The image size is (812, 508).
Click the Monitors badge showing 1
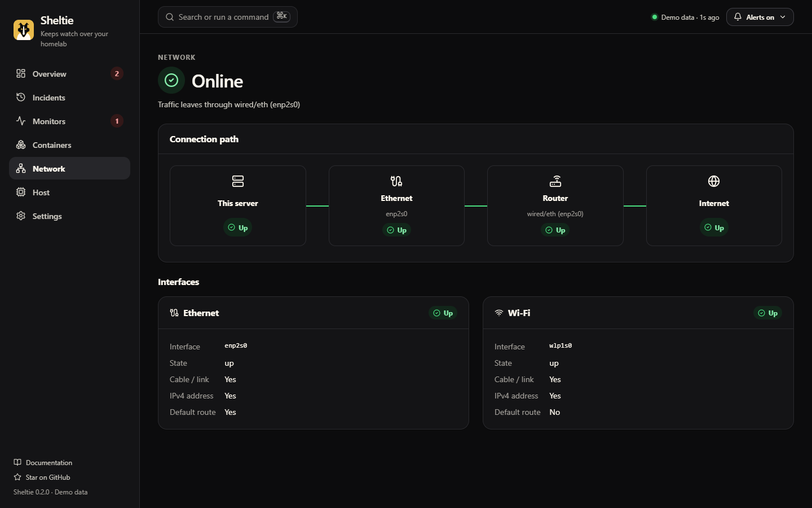(x=117, y=121)
